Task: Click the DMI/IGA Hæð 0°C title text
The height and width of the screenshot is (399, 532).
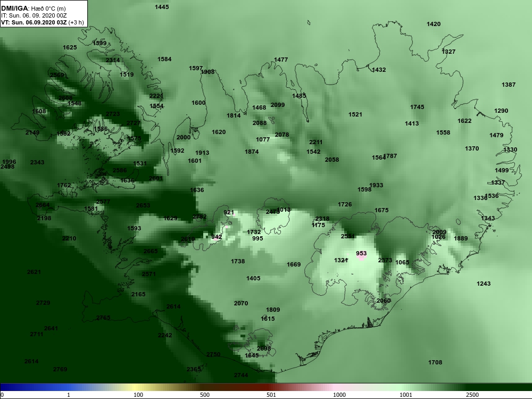Action: [x=34, y=9]
